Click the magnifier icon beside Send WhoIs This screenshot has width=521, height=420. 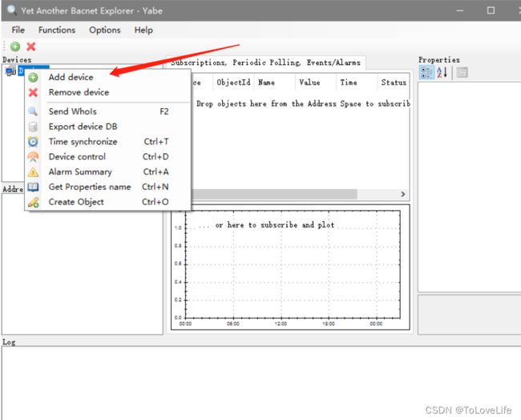[33, 111]
